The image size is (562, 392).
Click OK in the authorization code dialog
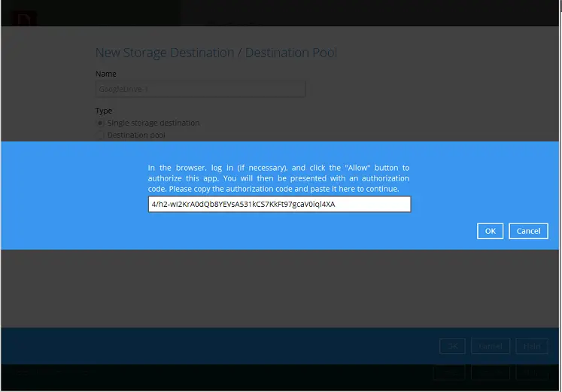coord(490,231)
